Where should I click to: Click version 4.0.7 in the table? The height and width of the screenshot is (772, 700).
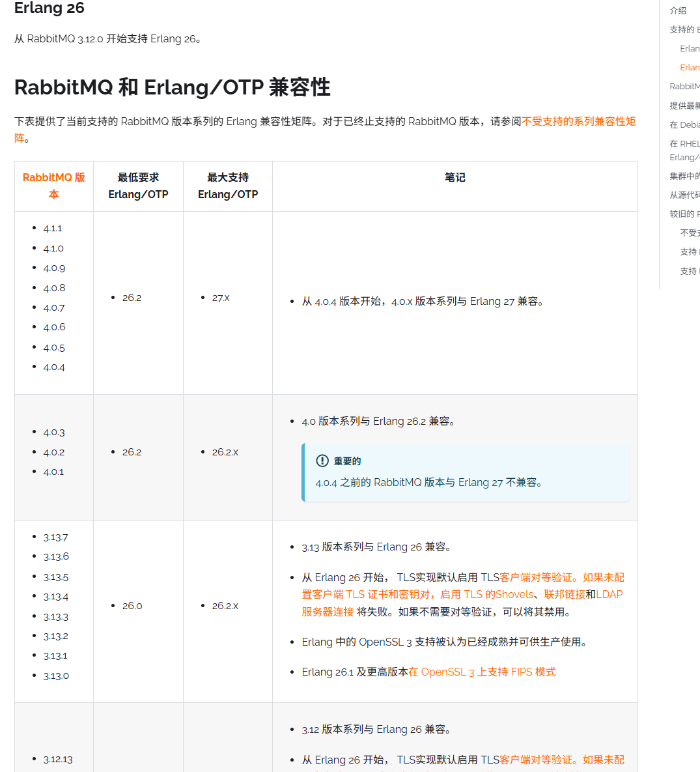coord(53,308)
